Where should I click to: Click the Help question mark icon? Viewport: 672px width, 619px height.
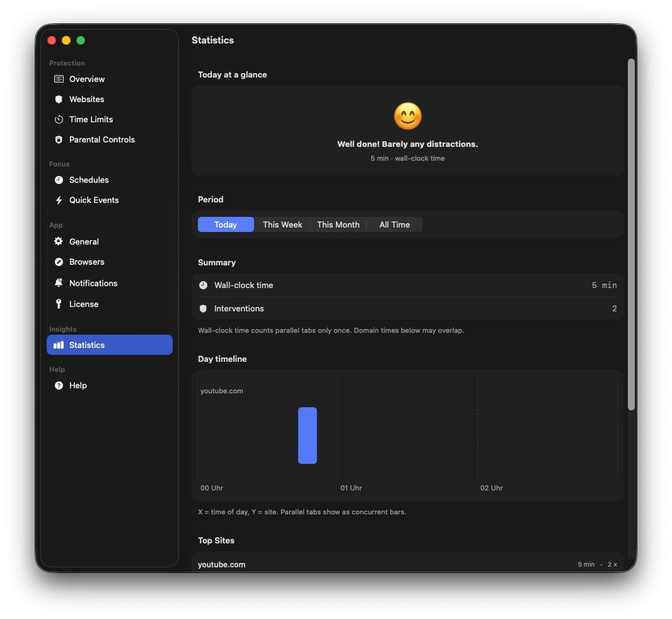59,385
